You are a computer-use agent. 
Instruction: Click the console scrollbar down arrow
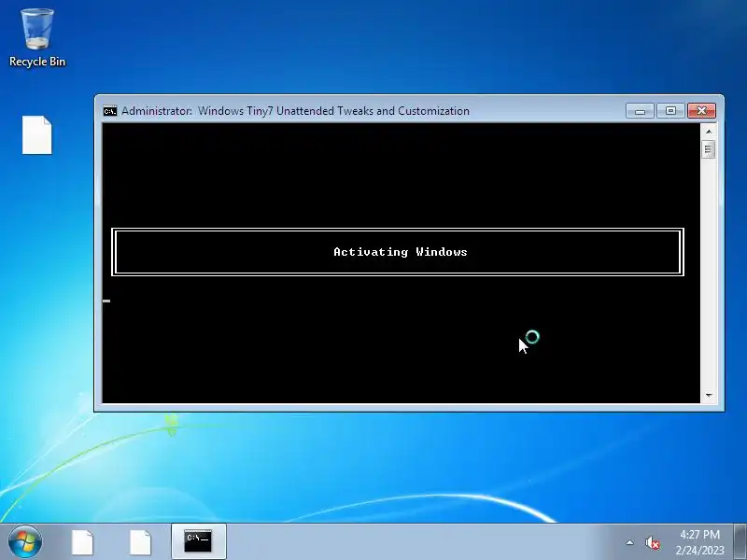click(709, 395)
